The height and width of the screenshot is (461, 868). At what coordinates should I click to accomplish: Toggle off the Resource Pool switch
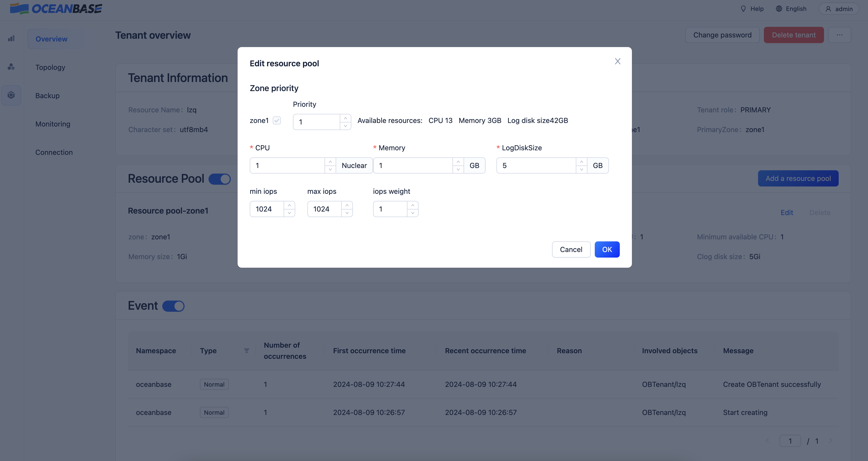pos(220,179)
